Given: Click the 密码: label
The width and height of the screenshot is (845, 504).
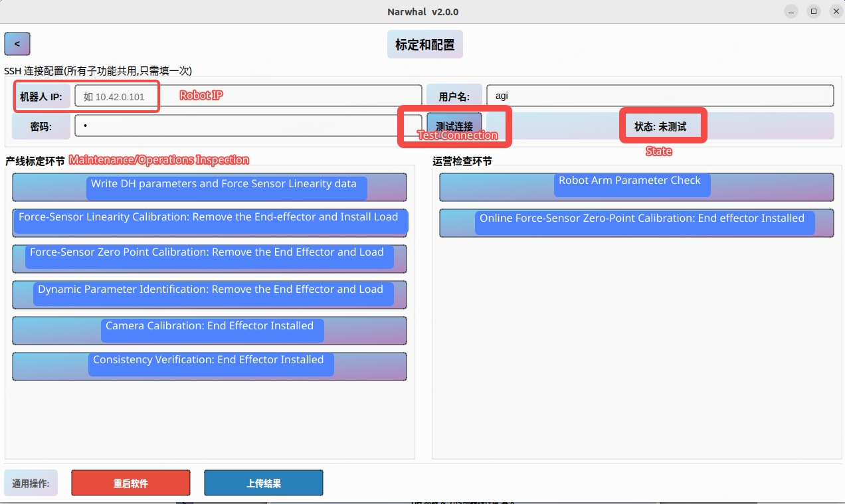Looking at the screenshot, I should pos(41,126).
